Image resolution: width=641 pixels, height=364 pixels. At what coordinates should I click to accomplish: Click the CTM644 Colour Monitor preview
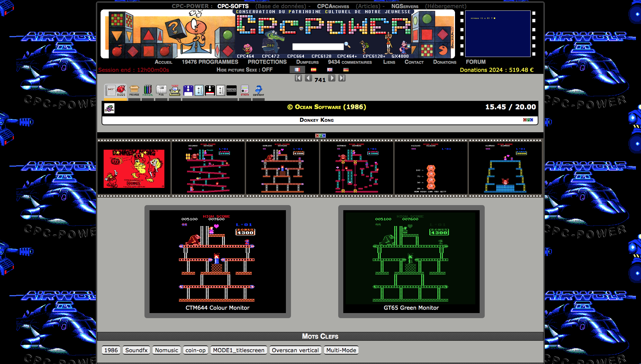click(x=218, y=261)
